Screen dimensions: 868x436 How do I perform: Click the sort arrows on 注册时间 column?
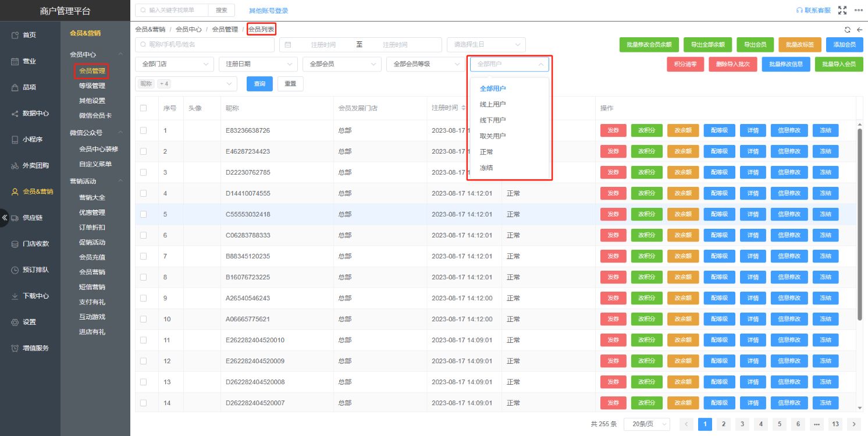click(x=464, y=108)
